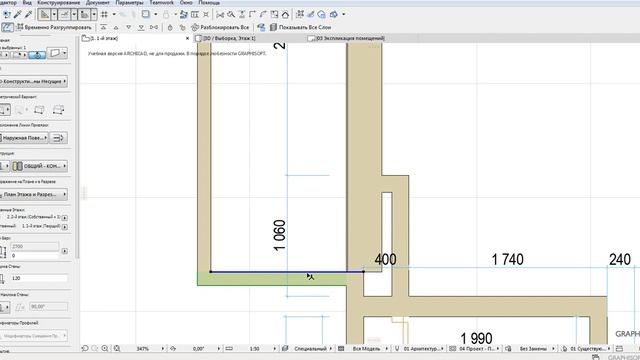Click 'Показывать Все Слои' button

(x=300, y=27)
